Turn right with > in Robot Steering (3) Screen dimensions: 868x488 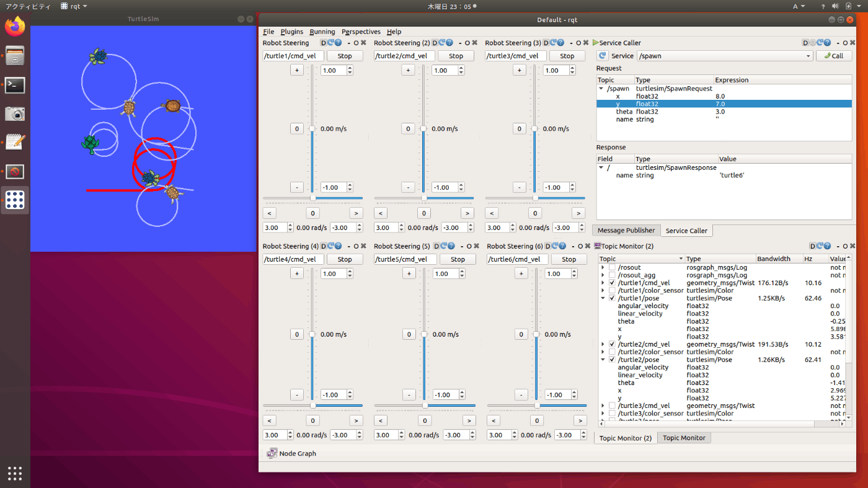[578, 213]
